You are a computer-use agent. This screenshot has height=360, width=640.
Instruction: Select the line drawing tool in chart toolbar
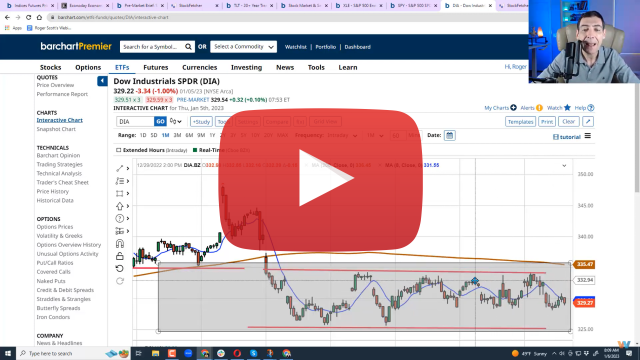(x=120, y=168)
